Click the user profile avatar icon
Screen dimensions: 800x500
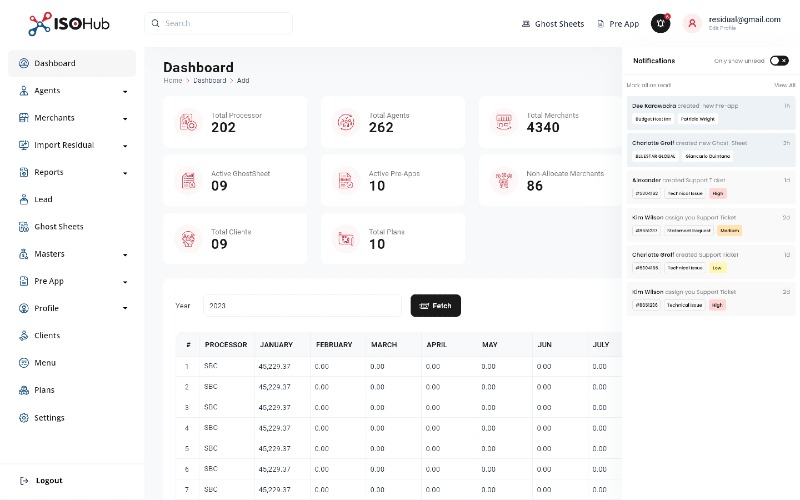pos(692,23)
